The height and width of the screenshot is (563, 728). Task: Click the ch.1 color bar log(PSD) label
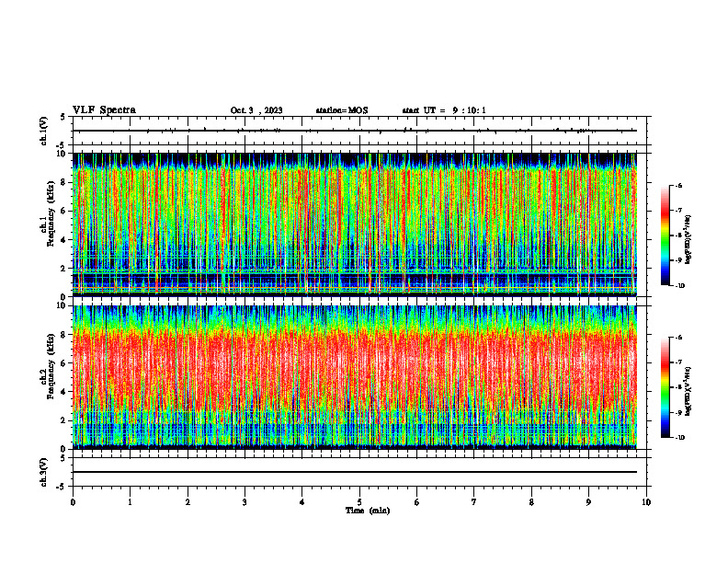click(x=688, y=240)
